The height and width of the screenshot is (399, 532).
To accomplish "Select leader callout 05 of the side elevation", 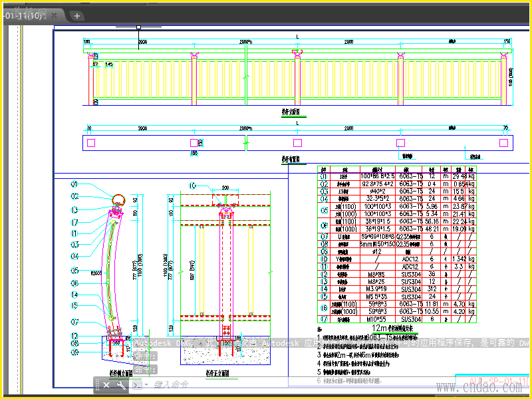I will 74,271.
